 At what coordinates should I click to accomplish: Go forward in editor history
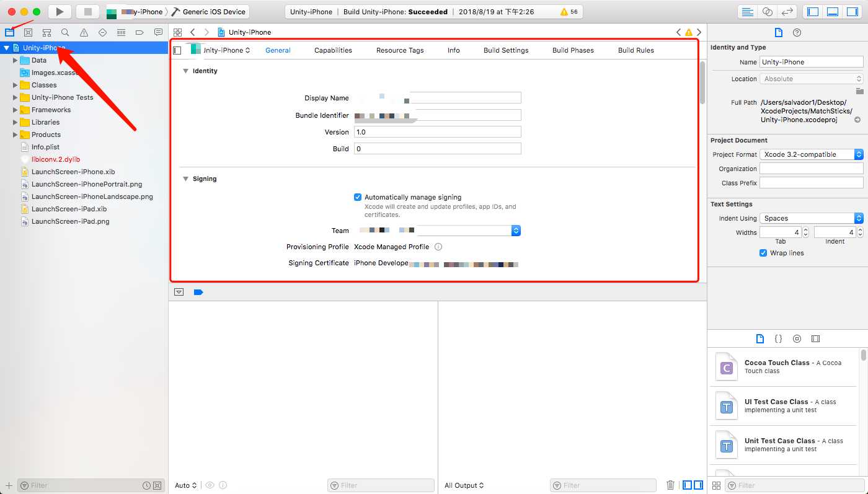[206, 32]
